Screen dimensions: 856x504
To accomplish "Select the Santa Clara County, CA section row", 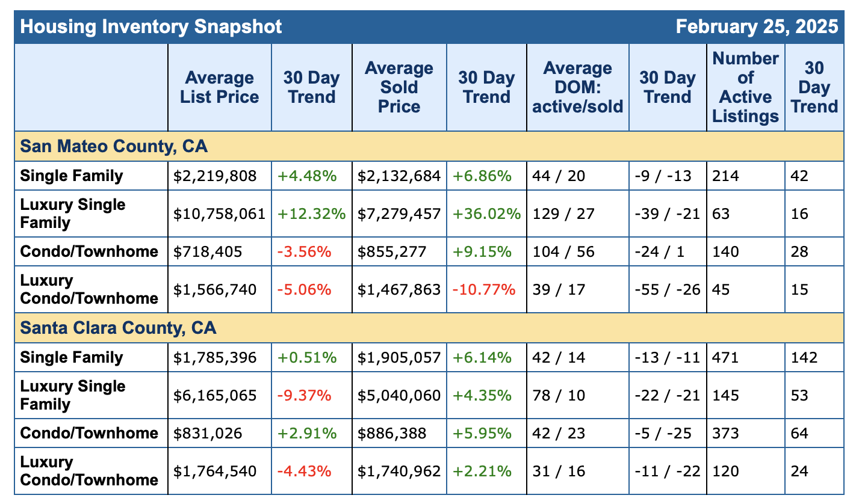I will (118, 328).
